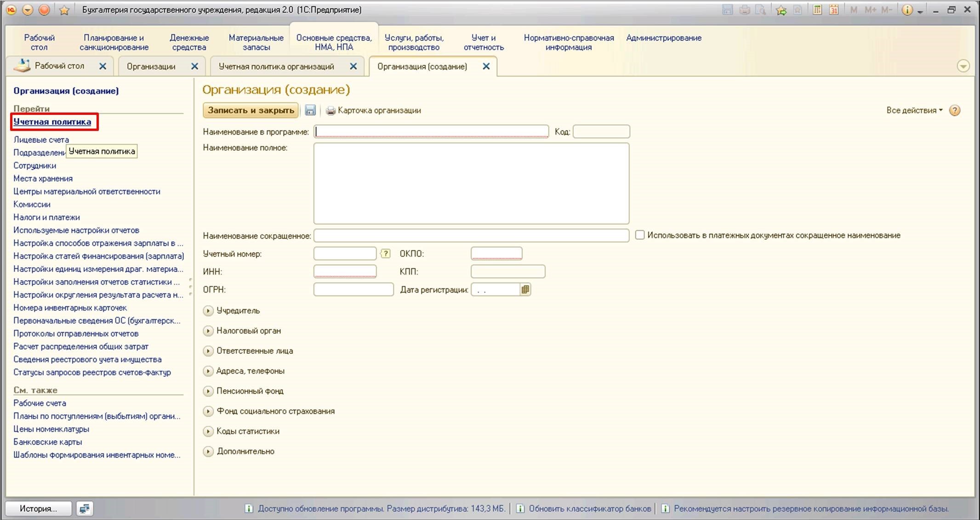980x520 pixels.
Task: Open the calculator icon in title bar
Action: pyautogui.click(x=817, y=10)
